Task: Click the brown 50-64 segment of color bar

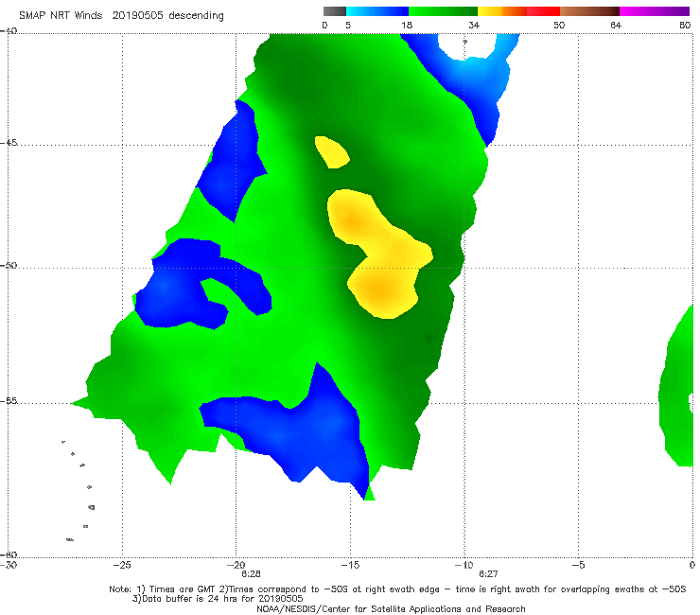Action: pyautogui.click(x=589, y=11)
